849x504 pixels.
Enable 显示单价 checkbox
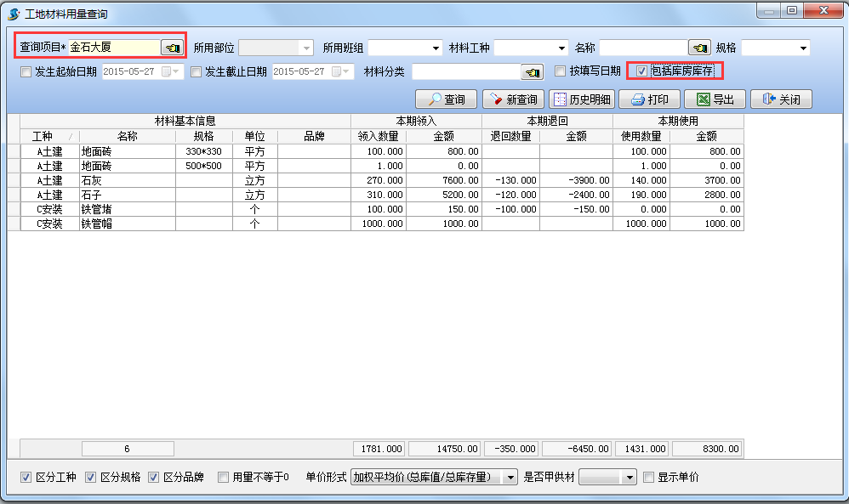tap(648, 478)
